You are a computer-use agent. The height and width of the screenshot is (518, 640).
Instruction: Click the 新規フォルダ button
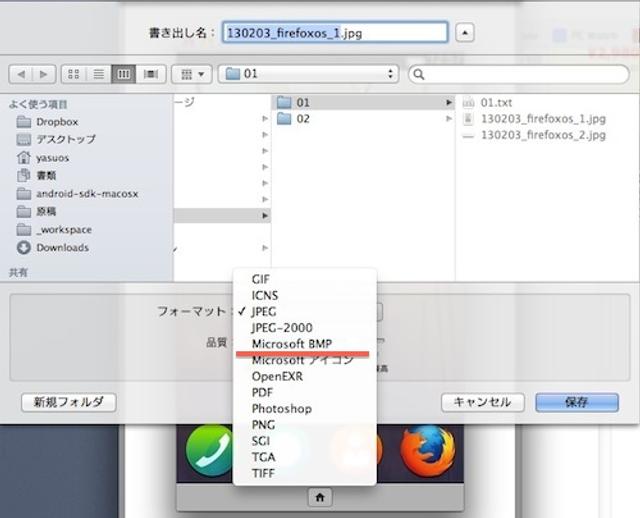tap(68, 402)
